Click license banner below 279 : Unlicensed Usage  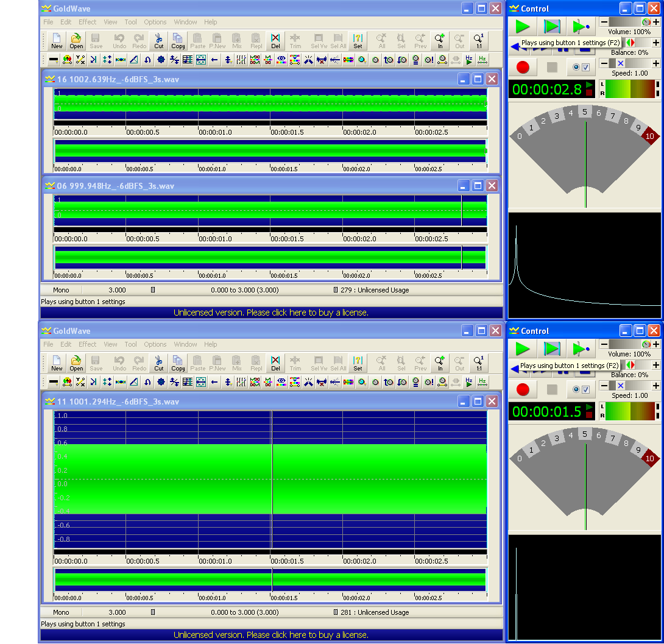[x=271, y=313]
